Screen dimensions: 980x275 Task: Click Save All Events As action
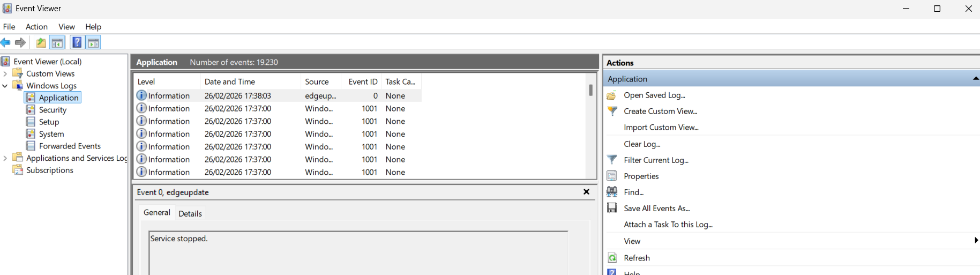pos(656,209)
